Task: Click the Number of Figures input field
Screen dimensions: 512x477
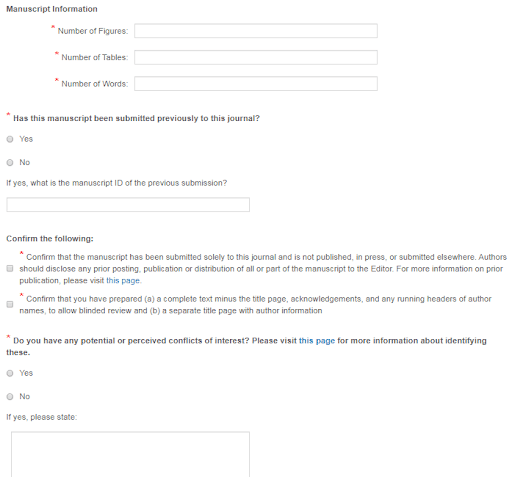Action: (256, 31)
